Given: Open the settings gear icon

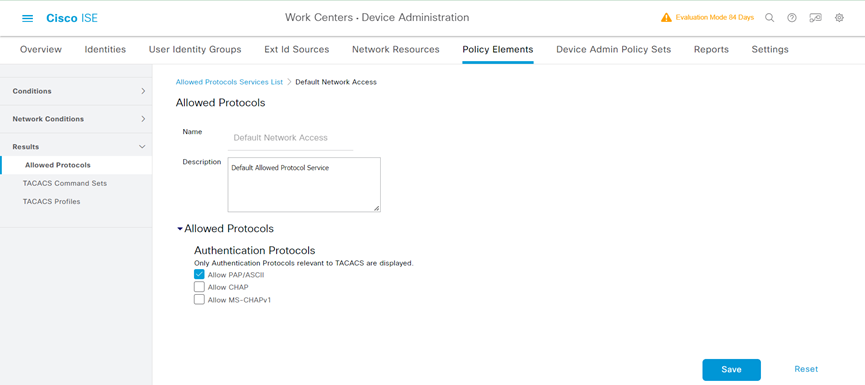Looking at the screenshot, I should 839,18.
